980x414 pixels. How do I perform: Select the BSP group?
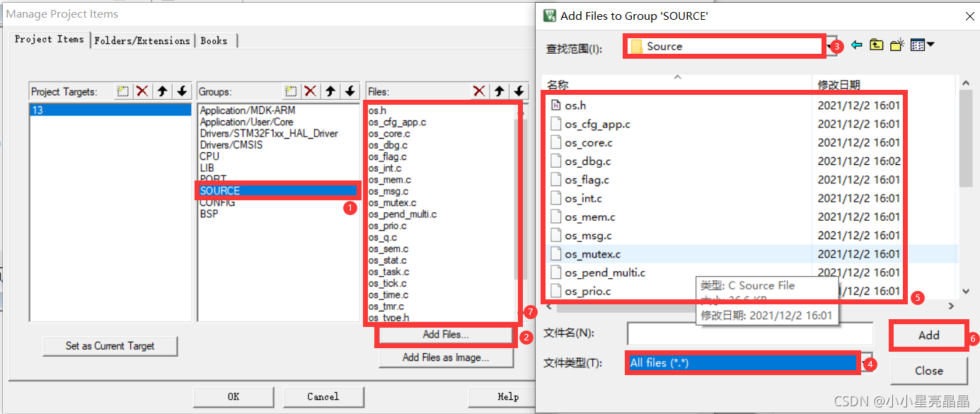coord(209,214)
